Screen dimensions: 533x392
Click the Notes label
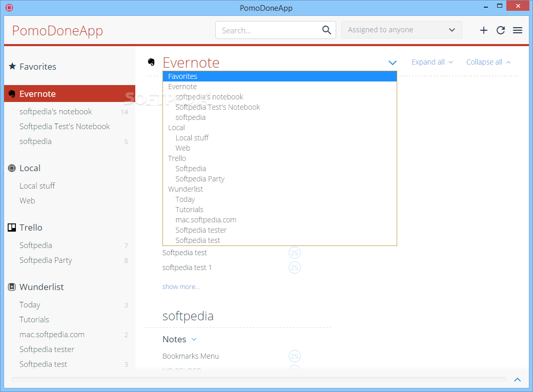[x=174, y=339]
